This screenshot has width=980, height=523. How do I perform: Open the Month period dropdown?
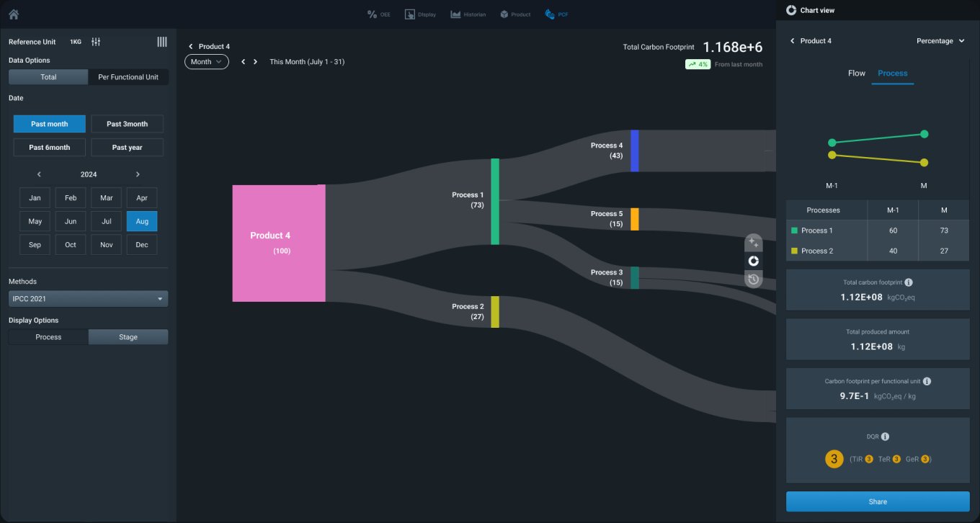(206, 62)
